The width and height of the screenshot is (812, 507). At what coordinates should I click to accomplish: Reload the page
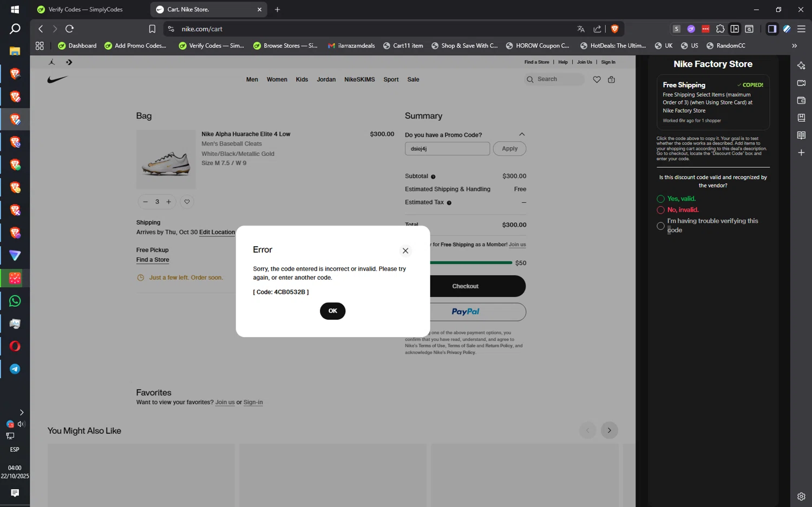point(70,29)
